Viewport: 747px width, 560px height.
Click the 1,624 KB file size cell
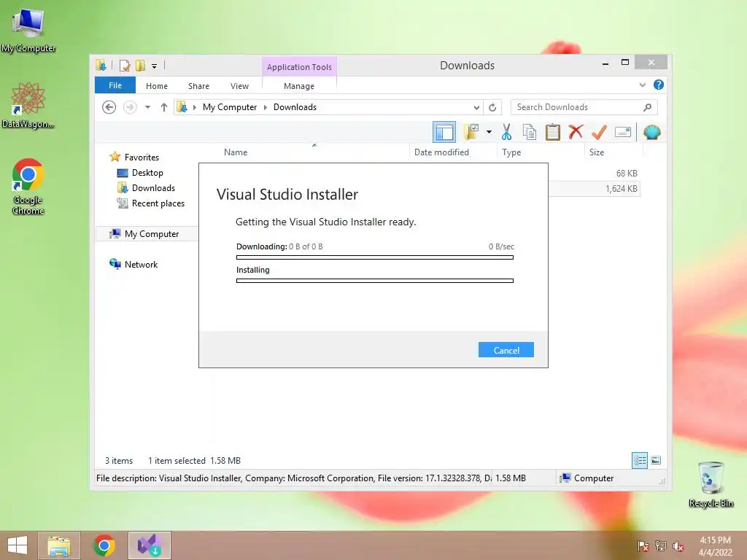pos(622,189)
